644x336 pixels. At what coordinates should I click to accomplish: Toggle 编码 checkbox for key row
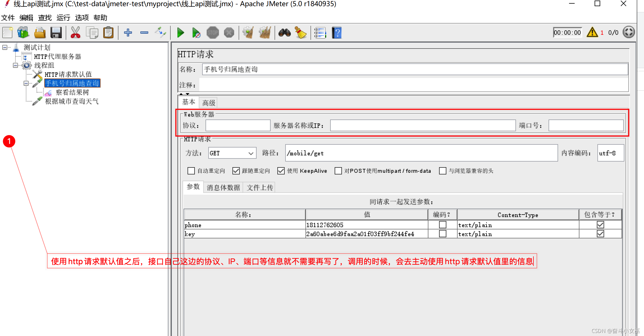443,234
